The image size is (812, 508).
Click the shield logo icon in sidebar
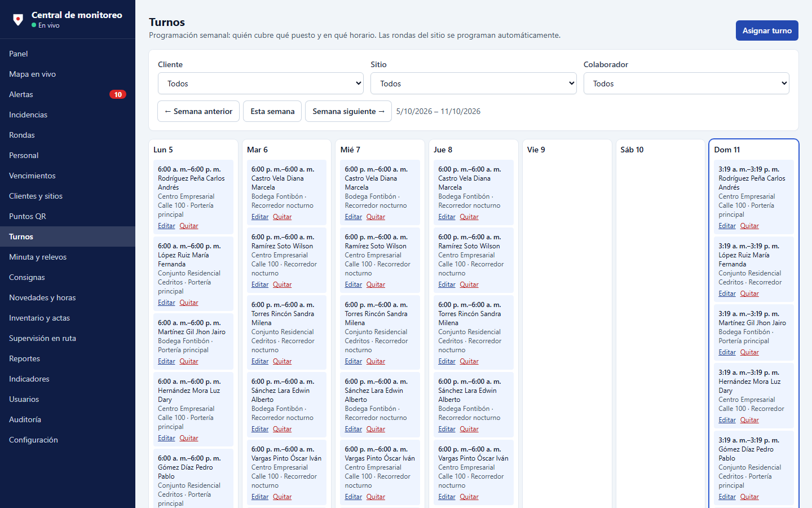click(18, 20)
